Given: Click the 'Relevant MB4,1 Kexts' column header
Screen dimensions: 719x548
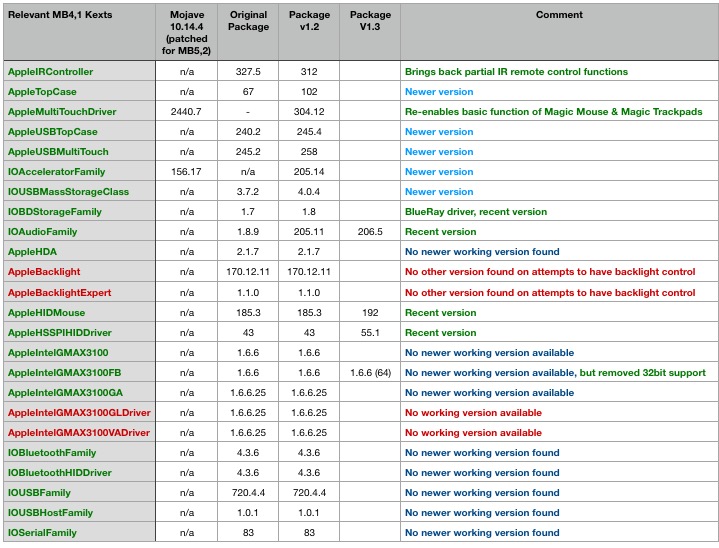Looking at the screenshot, I should click(60, 15).
